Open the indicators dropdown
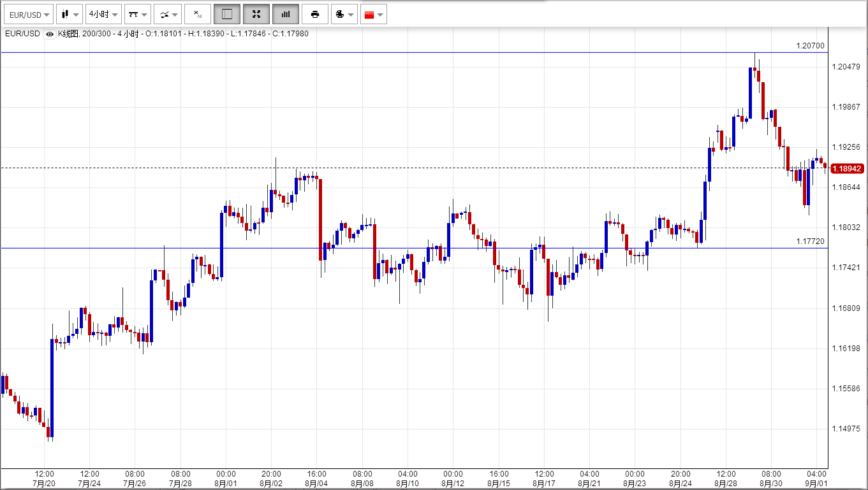 168,14
